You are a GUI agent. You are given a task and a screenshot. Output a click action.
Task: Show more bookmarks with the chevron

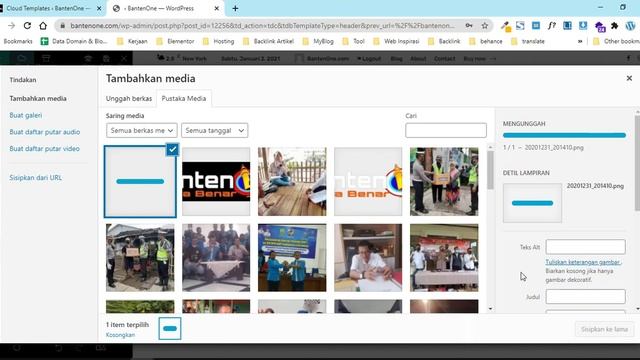point(580,41)
